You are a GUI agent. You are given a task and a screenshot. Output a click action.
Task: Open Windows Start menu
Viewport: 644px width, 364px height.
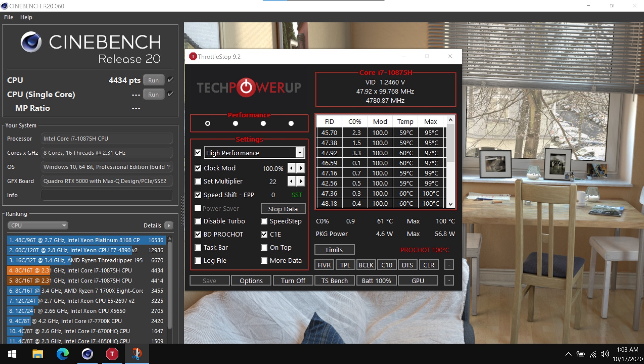tap(12, 354)
